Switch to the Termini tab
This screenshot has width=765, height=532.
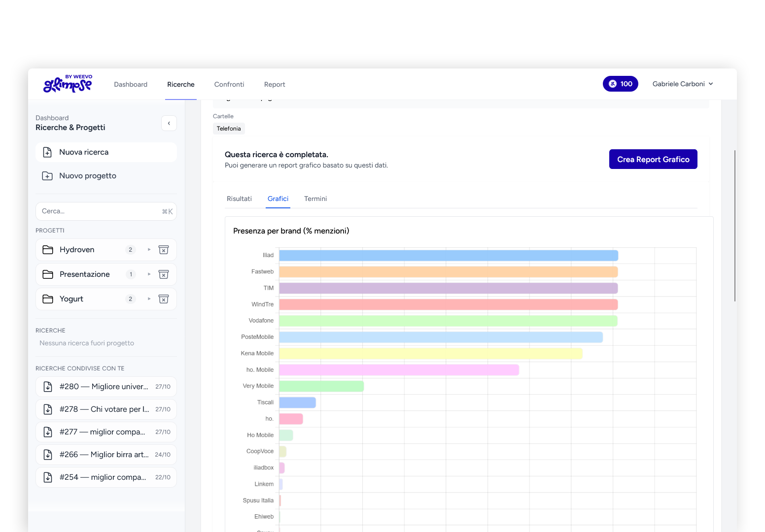(315, 199)
